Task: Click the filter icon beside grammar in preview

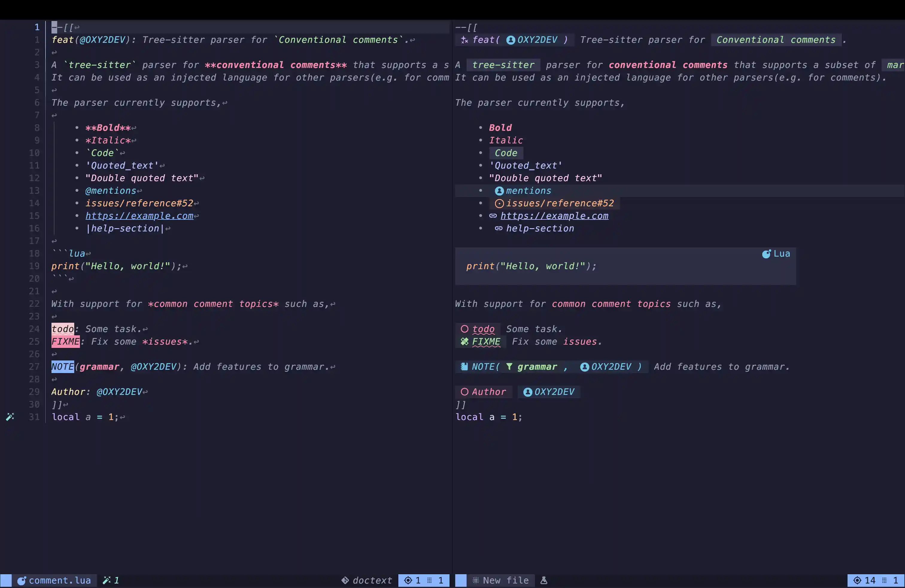Action: (509, 367)
